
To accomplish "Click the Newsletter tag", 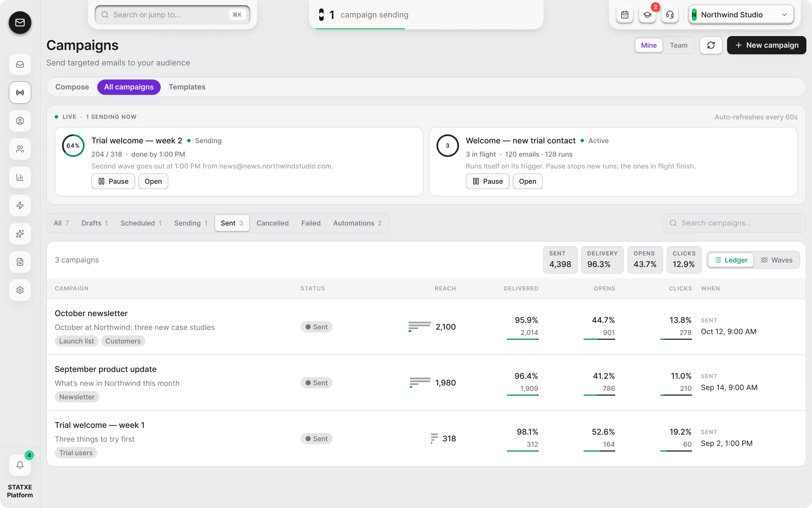I will pos(77,397).
